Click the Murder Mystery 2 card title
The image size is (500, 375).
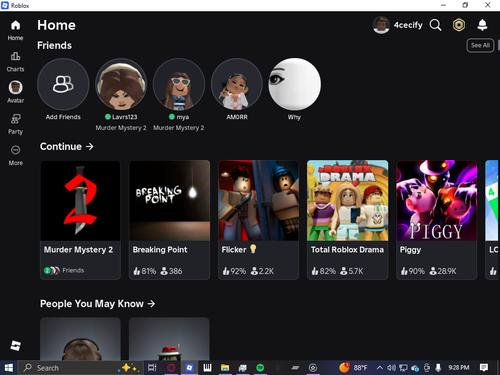tap(78, 250)
